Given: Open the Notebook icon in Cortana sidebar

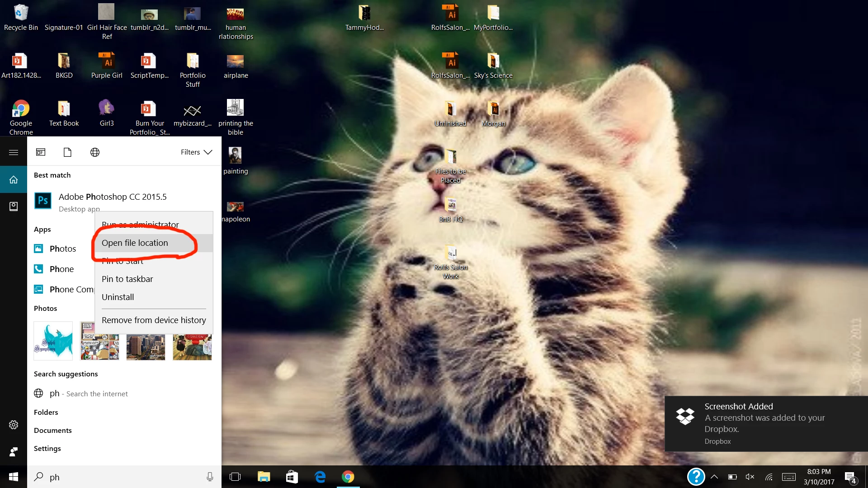Looking at the screenshot, I should pyautogui.click(x=14, y=206).
